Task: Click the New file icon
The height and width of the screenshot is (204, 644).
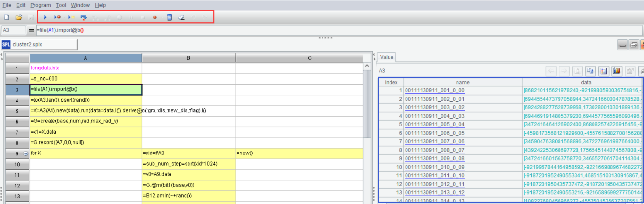Action: point(7,17)
